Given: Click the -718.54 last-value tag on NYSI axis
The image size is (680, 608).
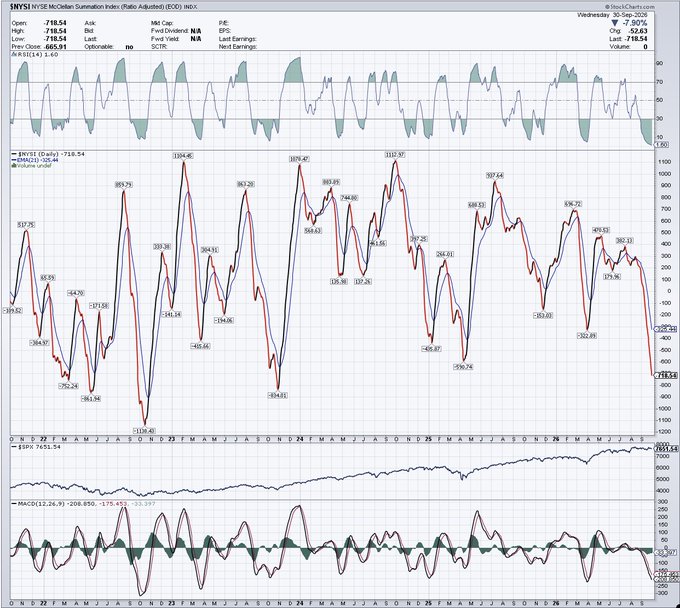Looking at the screenshot, I should point(666,375).
